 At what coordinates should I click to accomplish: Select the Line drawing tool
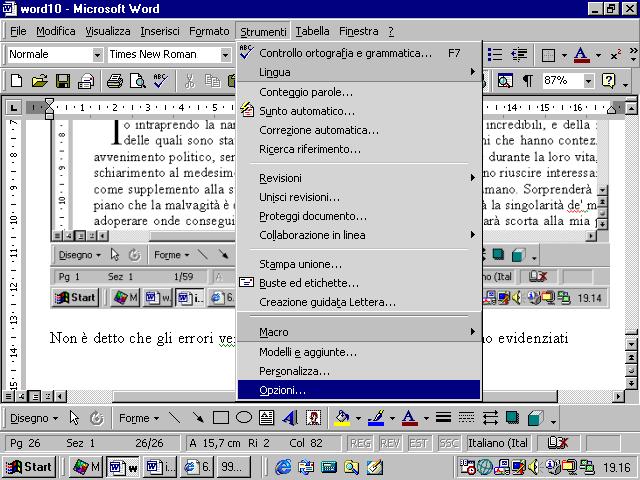click(175, 418)
